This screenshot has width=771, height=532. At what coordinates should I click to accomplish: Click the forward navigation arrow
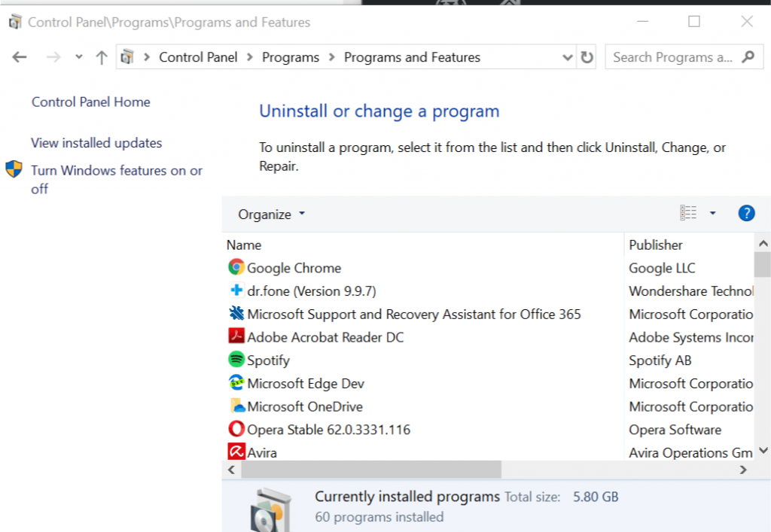[x=53, y=57]
